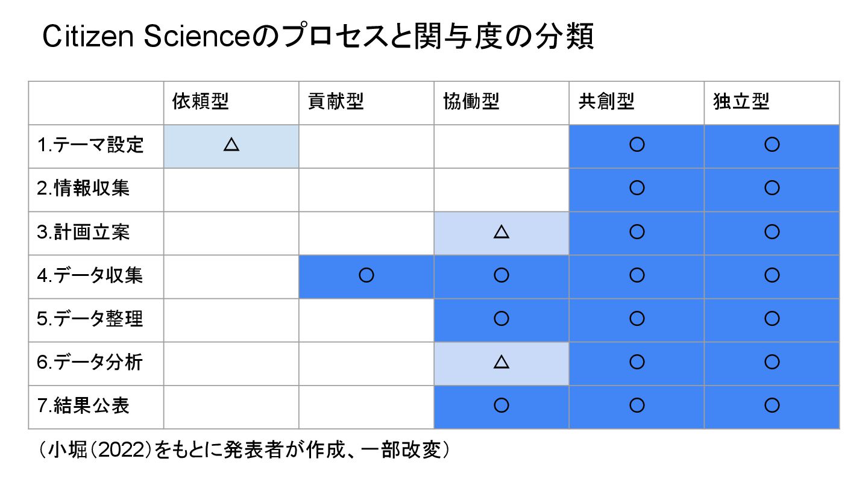Click the circle in 協働型 結果公表 cell
The image size is (868, 488).
(502, 405)
